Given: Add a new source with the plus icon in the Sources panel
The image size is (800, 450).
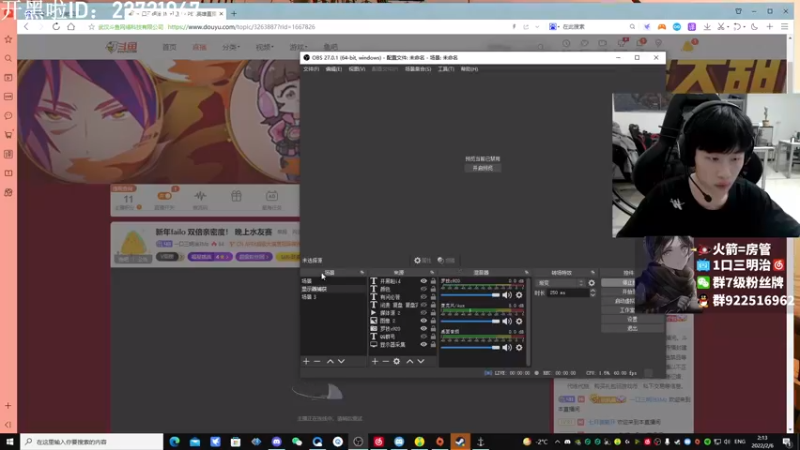Looking at the screenshot, I should tap(375, 361).
